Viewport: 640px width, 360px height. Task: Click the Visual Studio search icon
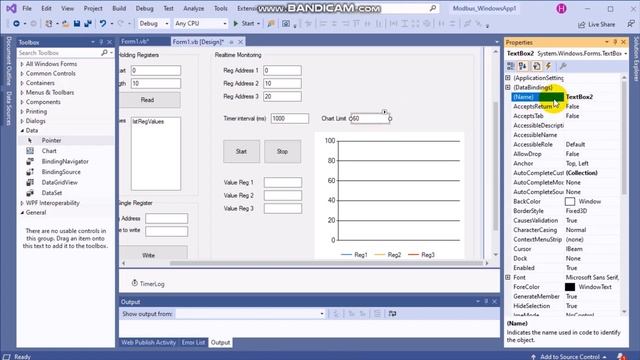[x=433, y=8]
